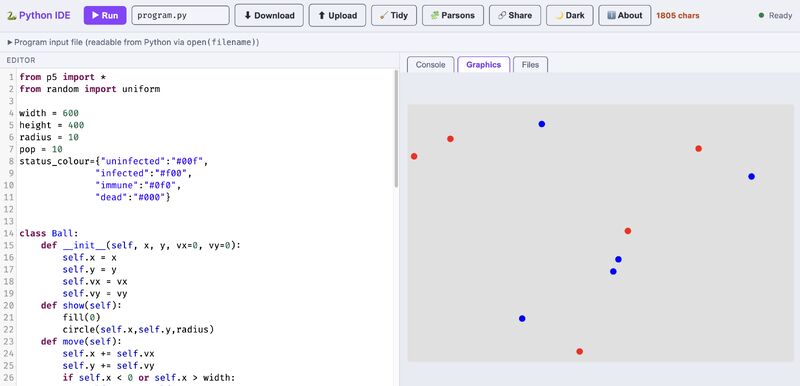Edit the program.py filename field

[181, 15]
